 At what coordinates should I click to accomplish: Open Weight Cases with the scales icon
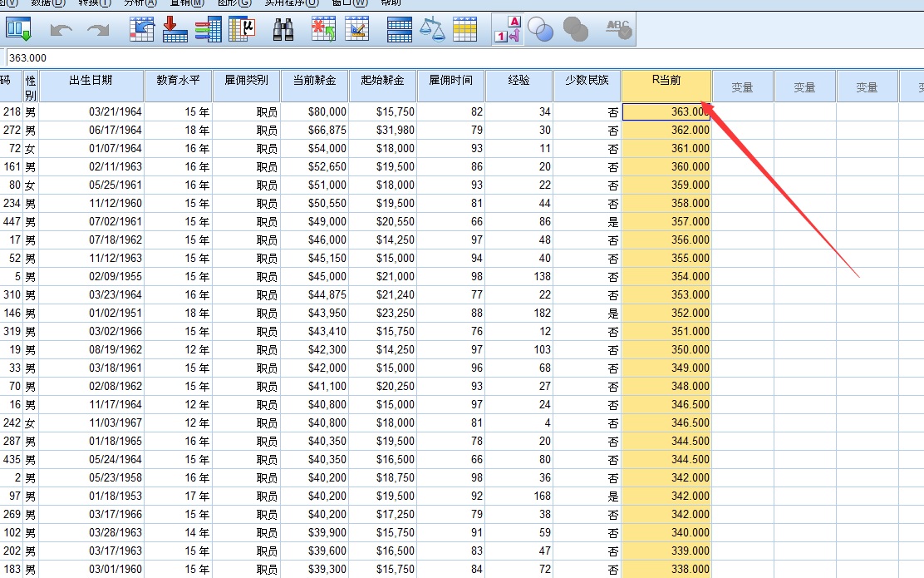point(432,29)
